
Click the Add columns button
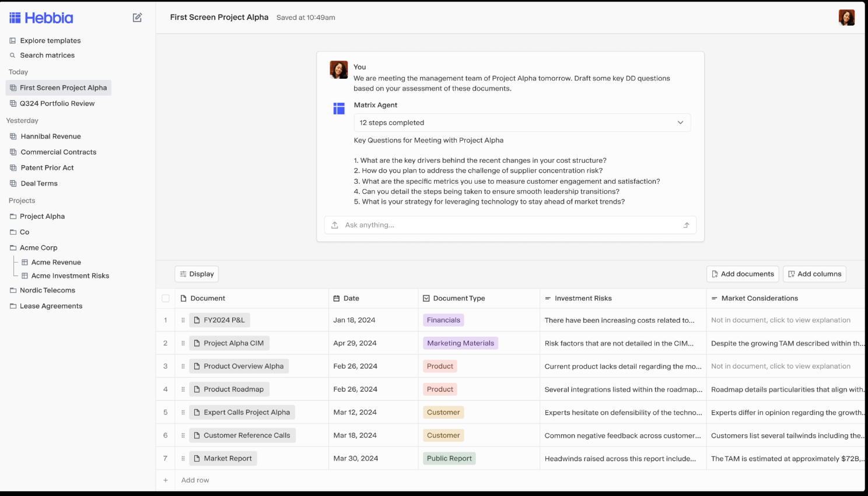814,274
